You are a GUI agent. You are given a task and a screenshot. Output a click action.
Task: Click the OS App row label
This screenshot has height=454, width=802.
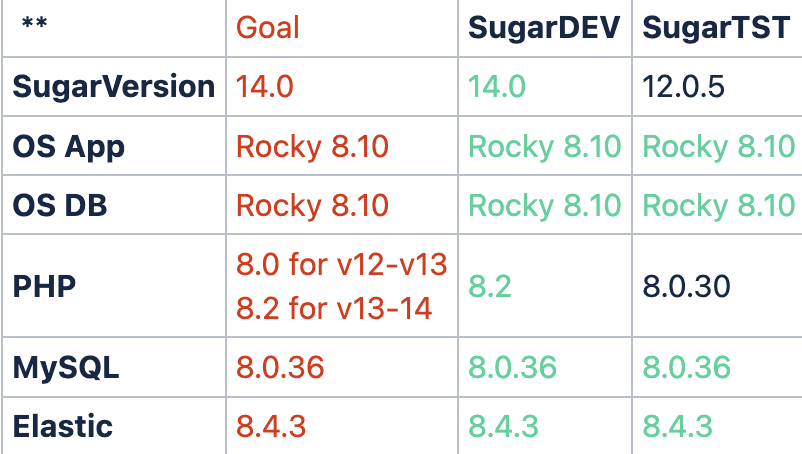69,147
